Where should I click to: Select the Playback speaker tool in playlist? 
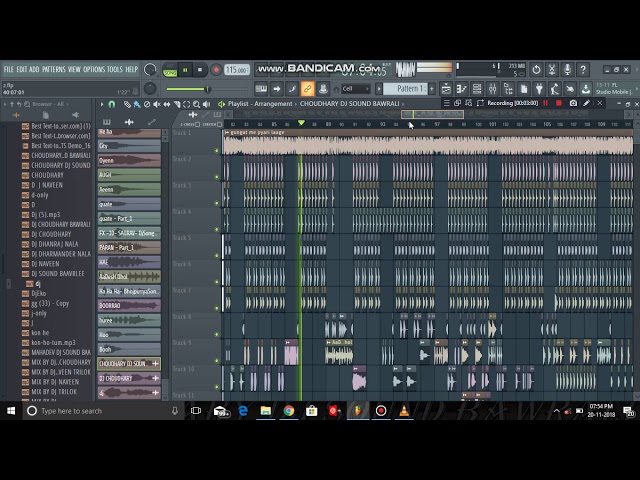pos(207,104)
